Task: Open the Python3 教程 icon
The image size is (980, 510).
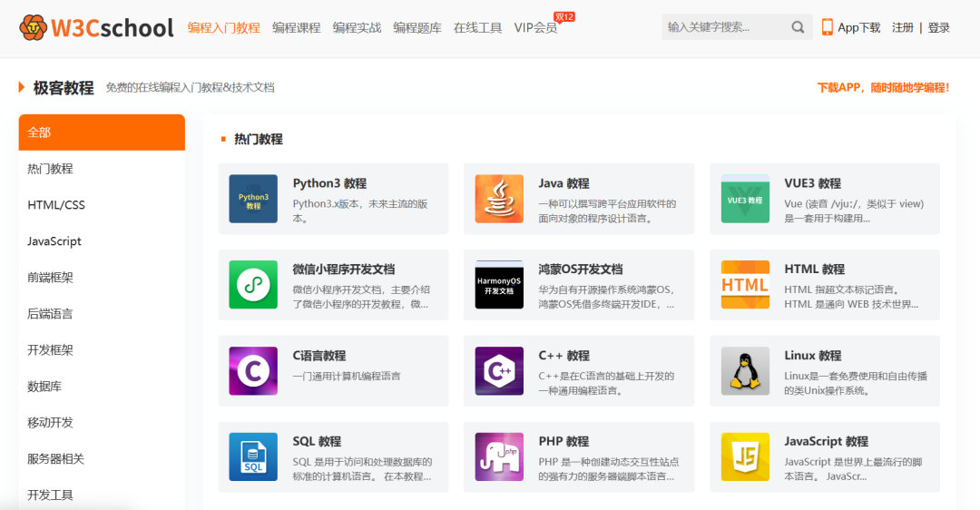Action: pos(253,199)
